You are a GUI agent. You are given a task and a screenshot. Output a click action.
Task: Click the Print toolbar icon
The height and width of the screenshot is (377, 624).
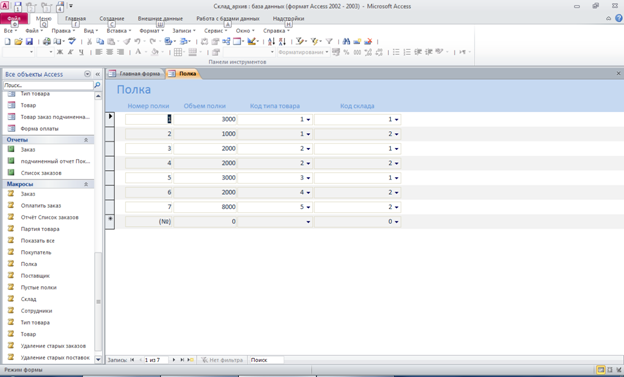coord(47,41)
